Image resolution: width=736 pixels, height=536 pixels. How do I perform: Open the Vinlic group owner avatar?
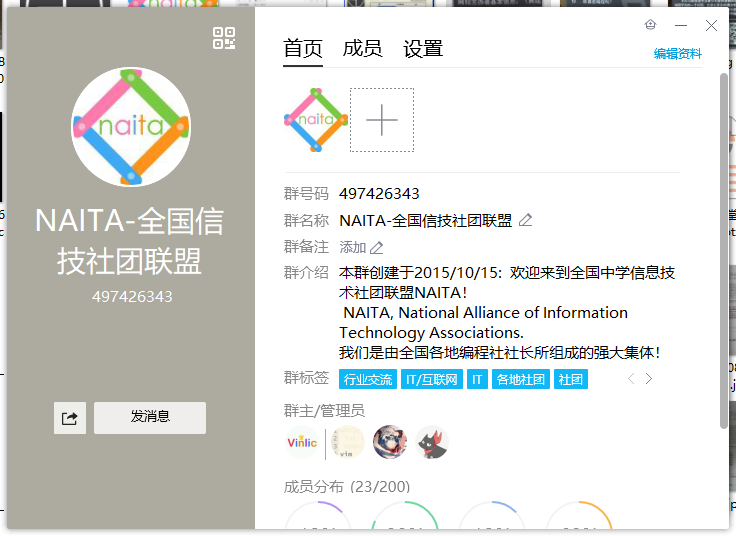302,442
